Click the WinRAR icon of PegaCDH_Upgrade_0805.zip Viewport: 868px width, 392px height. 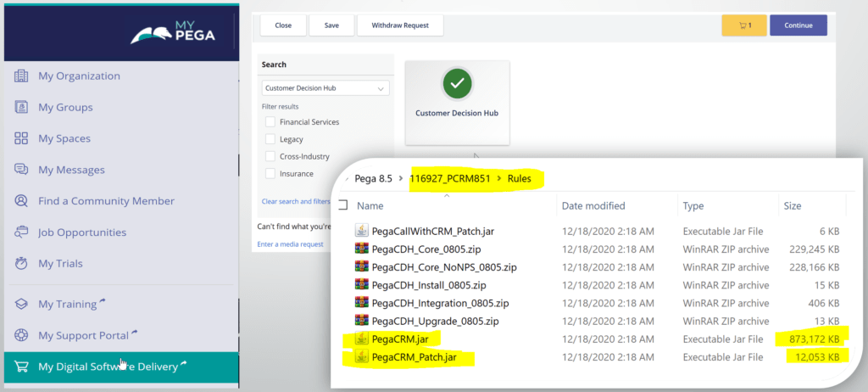(361, 321)
